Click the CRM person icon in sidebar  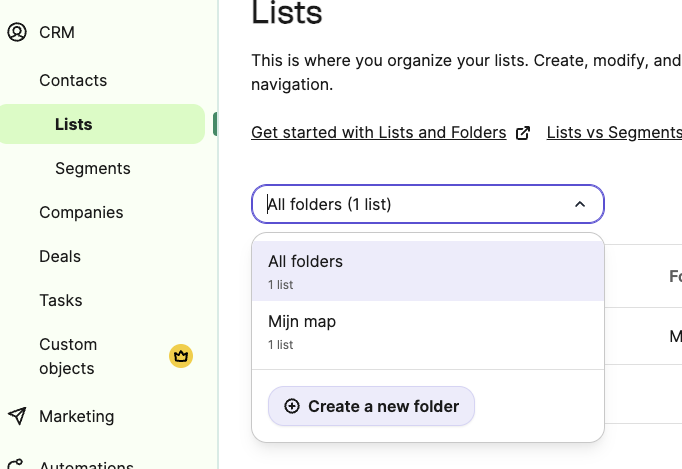tap(17, 32)
